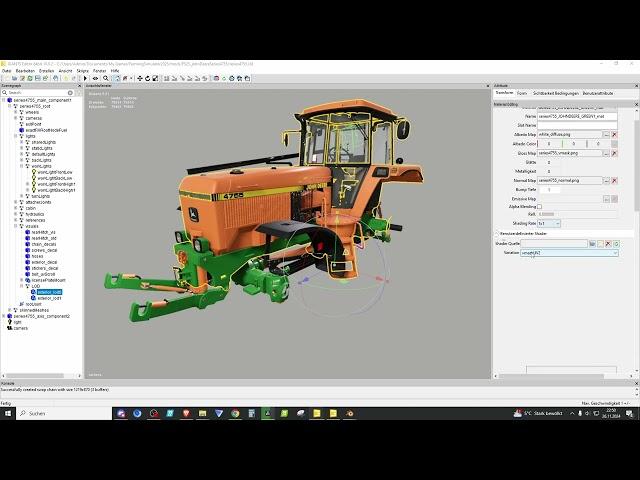The image size is (640, 480).
Task: Open Chrome from the taskbar
Action: click(x=235, y=413)
